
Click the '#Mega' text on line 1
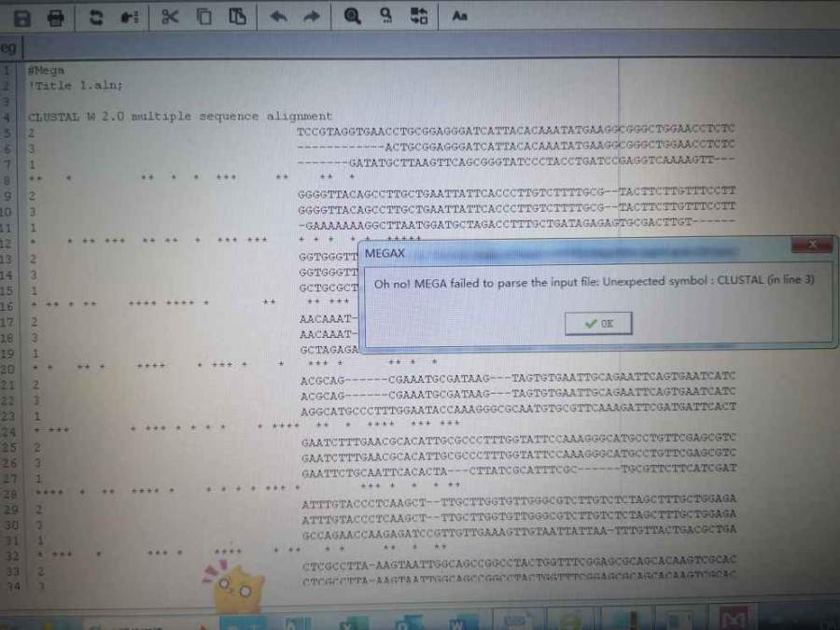click(47, 71)
